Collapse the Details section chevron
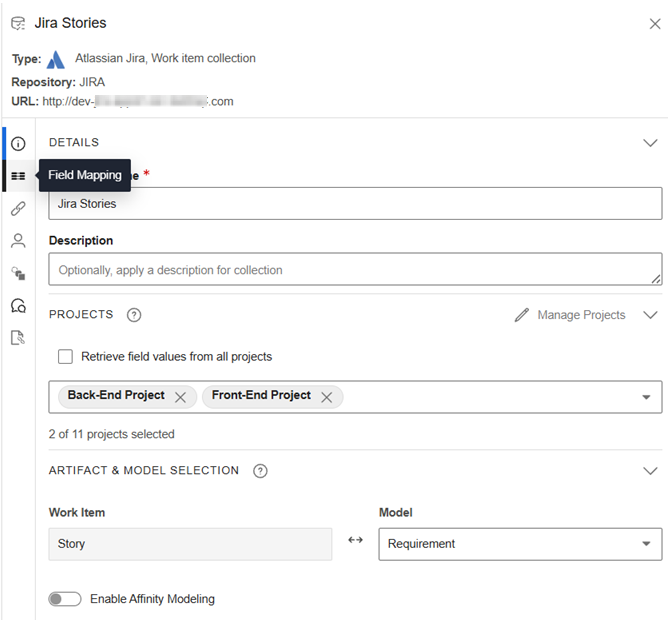 click(650, 143)
